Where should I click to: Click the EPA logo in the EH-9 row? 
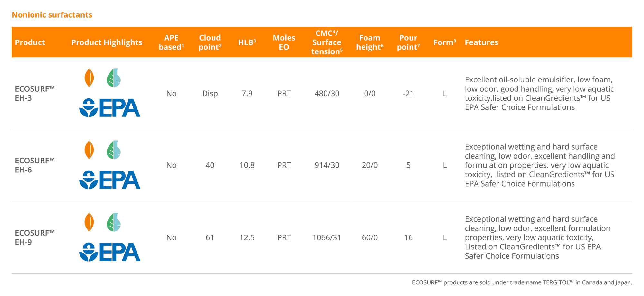tap(110, 252)
